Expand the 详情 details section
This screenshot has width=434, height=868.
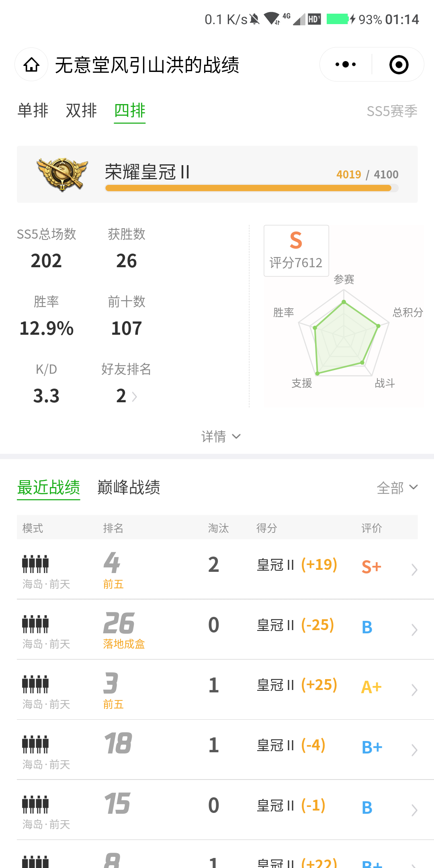click(x=221, y=436)
